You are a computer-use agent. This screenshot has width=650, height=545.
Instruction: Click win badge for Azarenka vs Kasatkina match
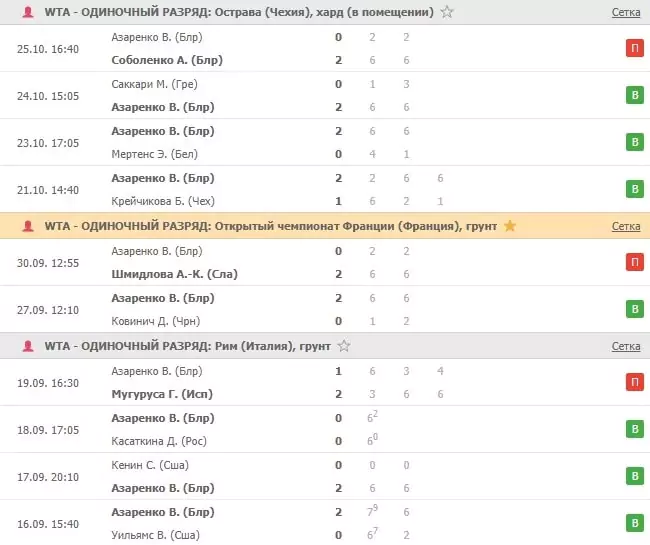635,429
